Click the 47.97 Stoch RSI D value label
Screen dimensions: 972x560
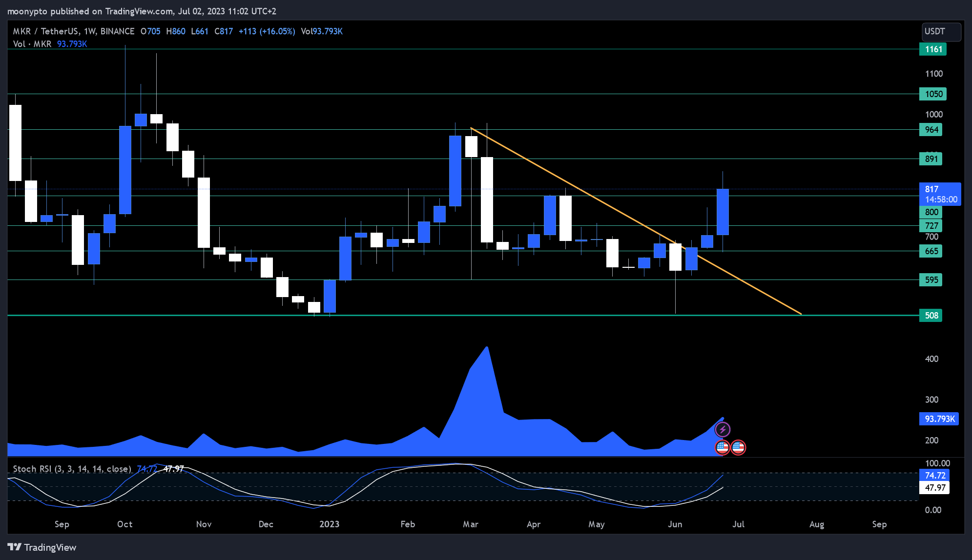coord(934,488)
